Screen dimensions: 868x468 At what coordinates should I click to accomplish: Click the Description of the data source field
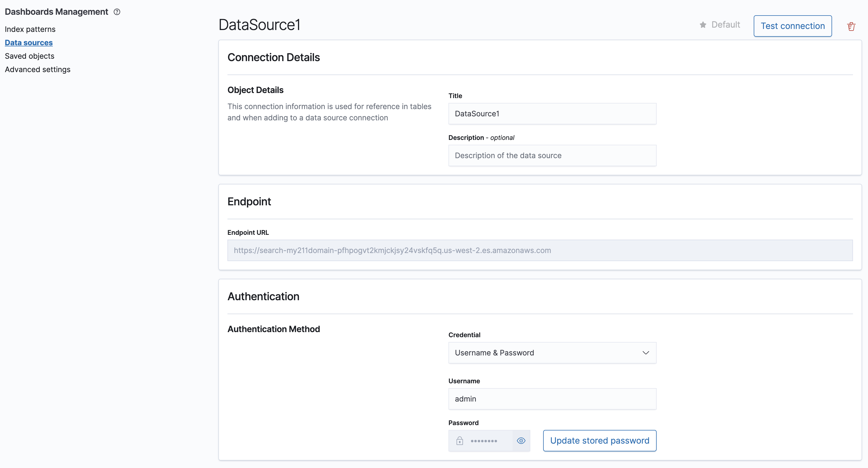click(552, 155)
